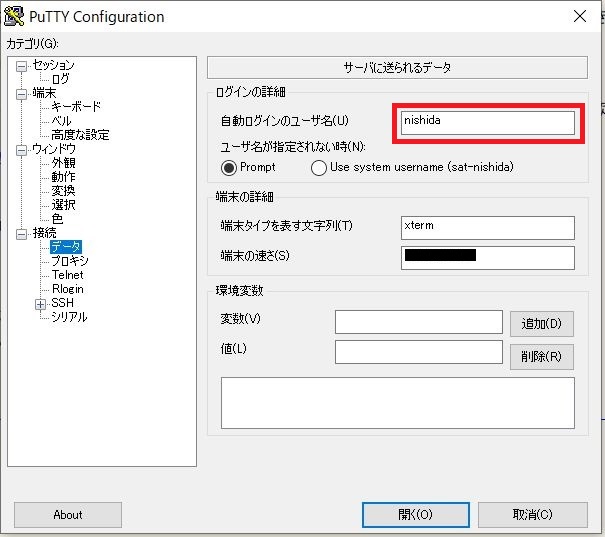Viewport: 605px width, 537px height.
Task: Click the environment variables list box
Action: 398,403
